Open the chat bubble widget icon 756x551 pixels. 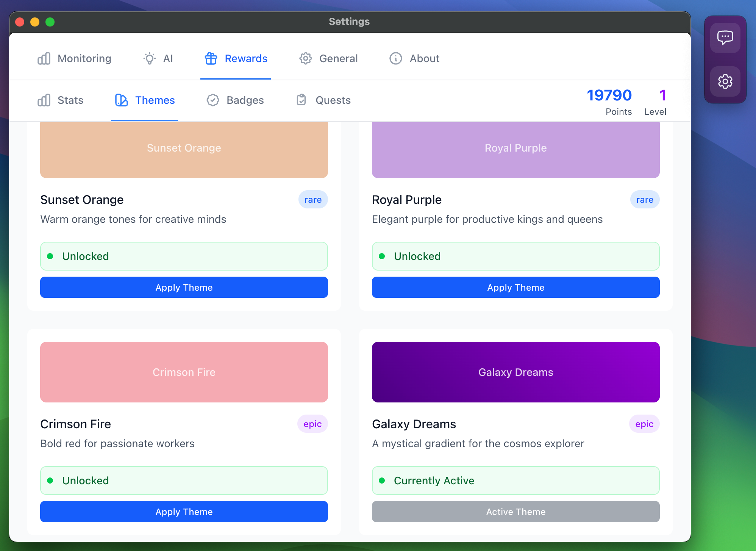[x=725, y=38]
